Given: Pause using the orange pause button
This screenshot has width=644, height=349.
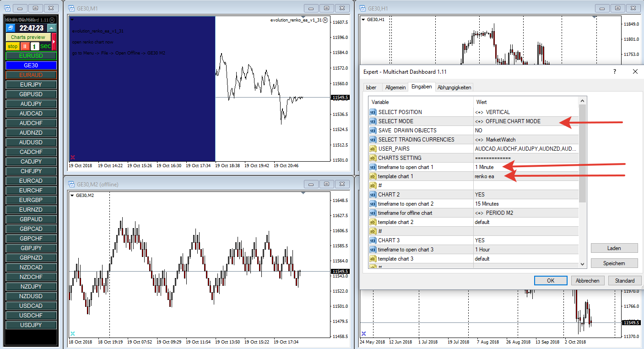Looking at the screenshot, I should click(x=25, y=46).
